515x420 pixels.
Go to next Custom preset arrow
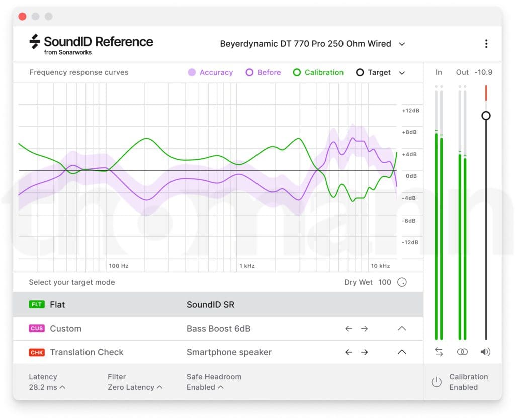click(365, 329)
